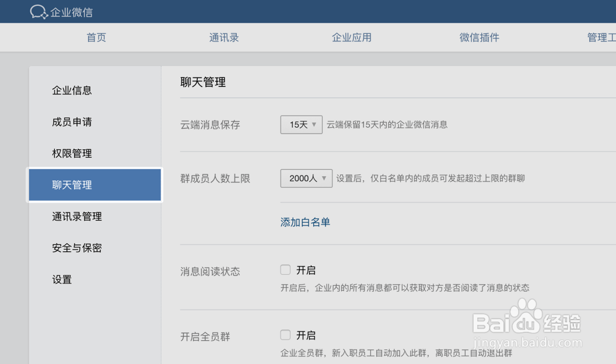This screenshot has width=616, height=364.
Task: Toggle read-receipt status for all enterprise messages
Action: tap(285, 269)
